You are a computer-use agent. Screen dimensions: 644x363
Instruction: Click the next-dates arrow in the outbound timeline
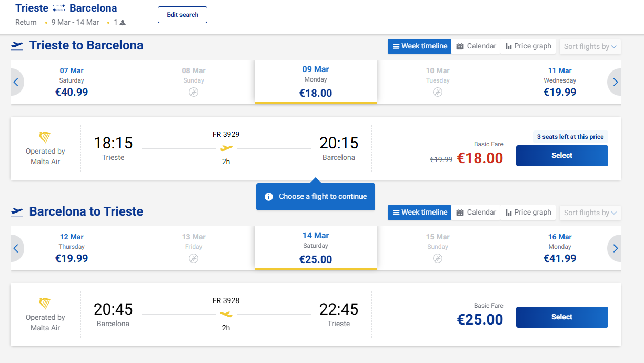tap(615, 82)
